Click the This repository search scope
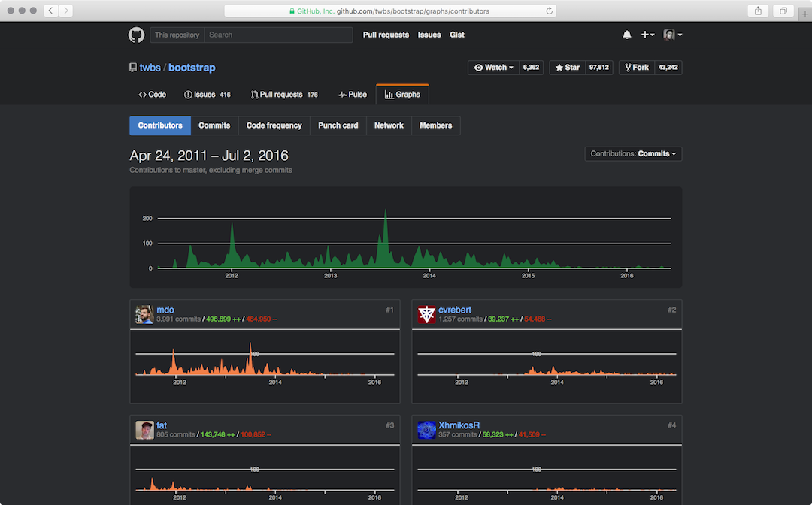Viewport: 812px width, 505px height. pos(177,35)
